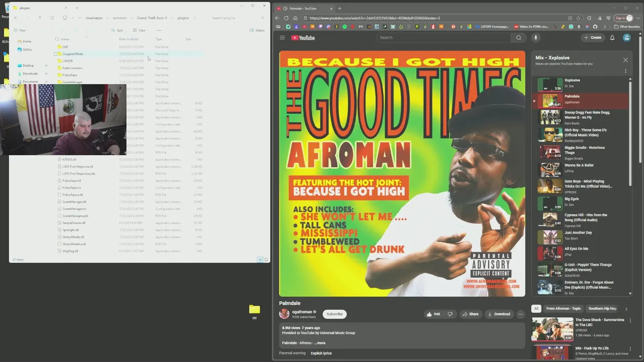644x362 pixels.
Task: Click the Subscribe button for ogafroman
Action: point(335,314)
